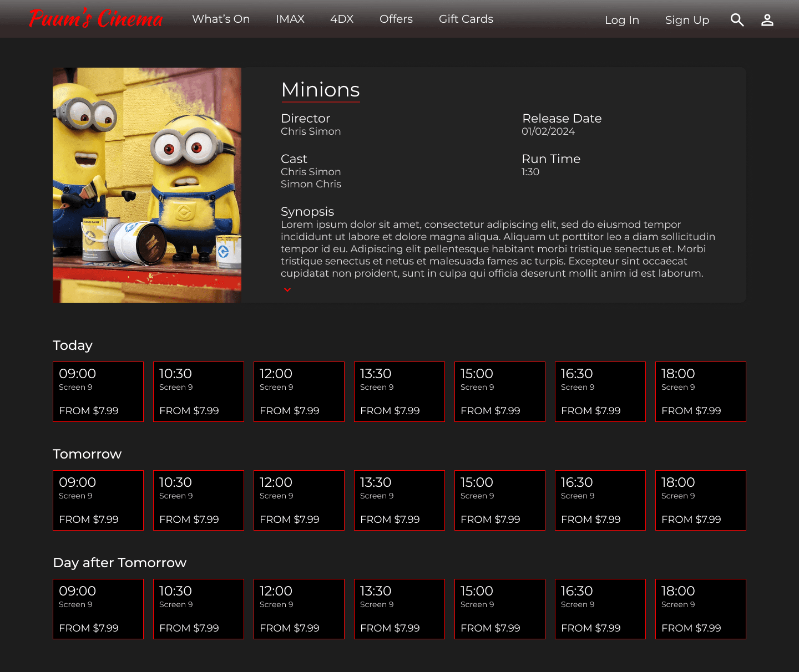Click the Log In link
Image resolution: width=799 pixels, height=672 pixels.
click(622, 20)
